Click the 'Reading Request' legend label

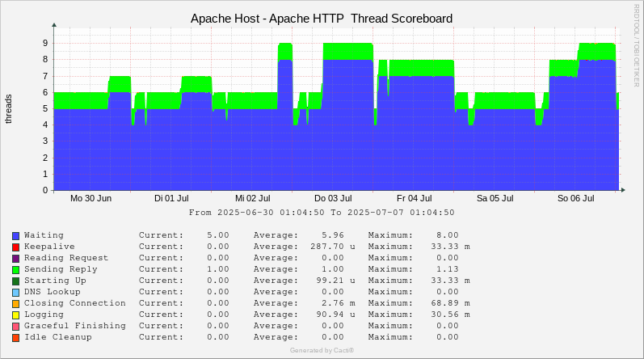pyautogui.click(x=66, y=258)
